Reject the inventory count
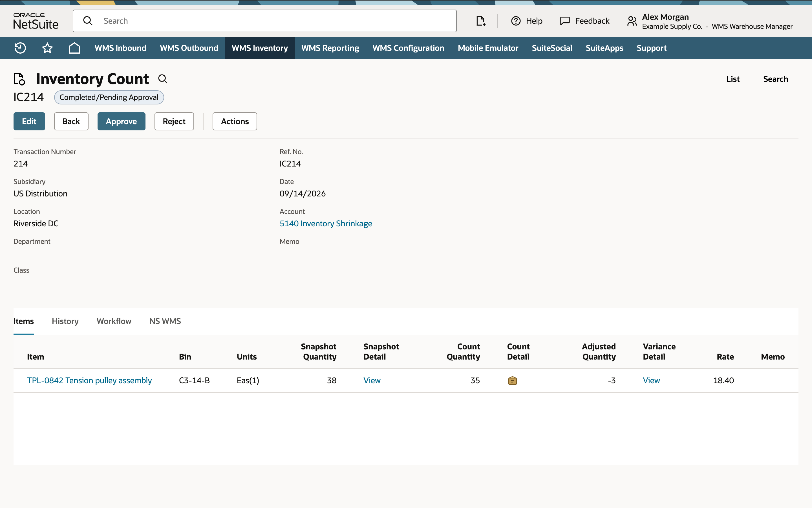Viewport: 812px width, 508px height. pos(174,121)
